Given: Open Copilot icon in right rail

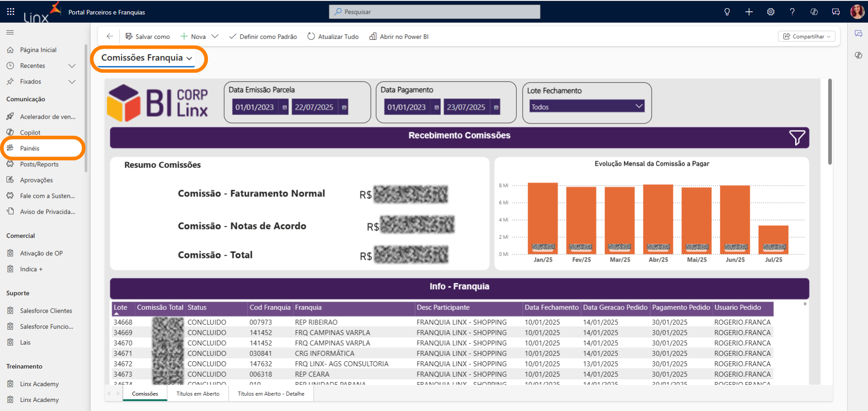Looking at the screenshot, I should click(858, 55).
